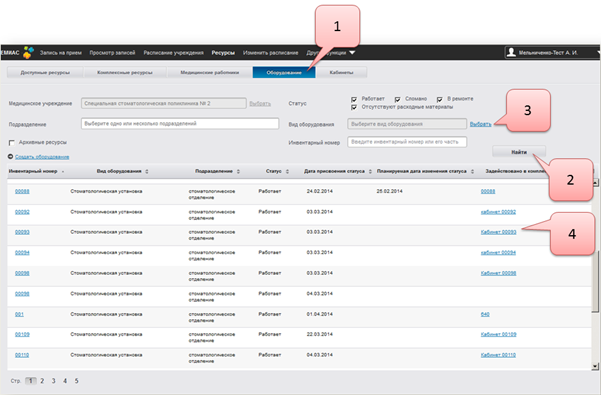
Task: Open inventory number 00098 link
Action: (x=22, y=294)
